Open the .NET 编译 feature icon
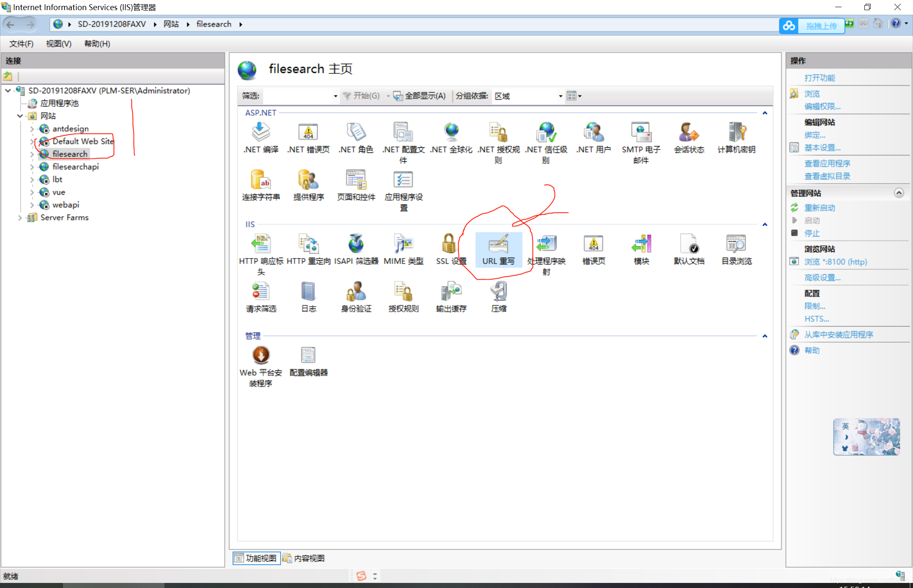This screenshot has width=913, height=588. (261, 138)
